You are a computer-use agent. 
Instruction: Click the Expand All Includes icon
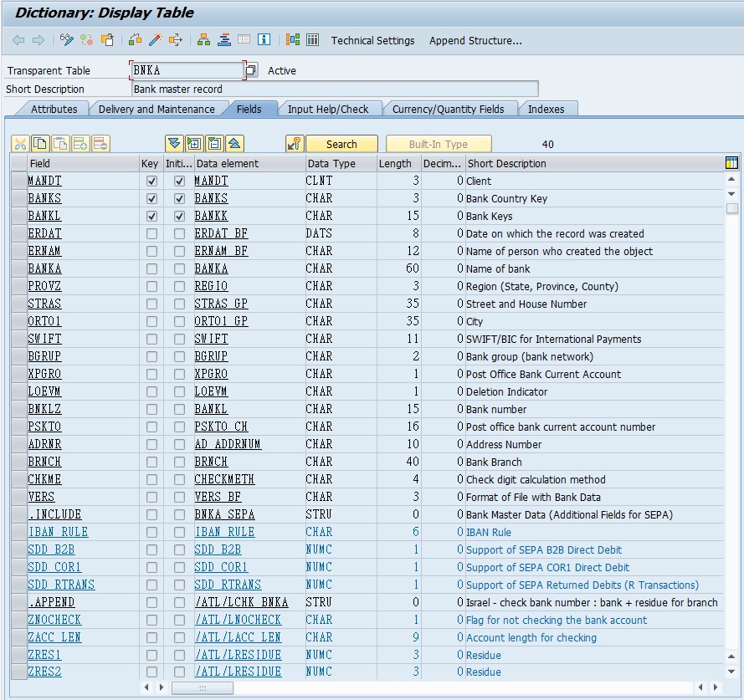pos(174,143)
